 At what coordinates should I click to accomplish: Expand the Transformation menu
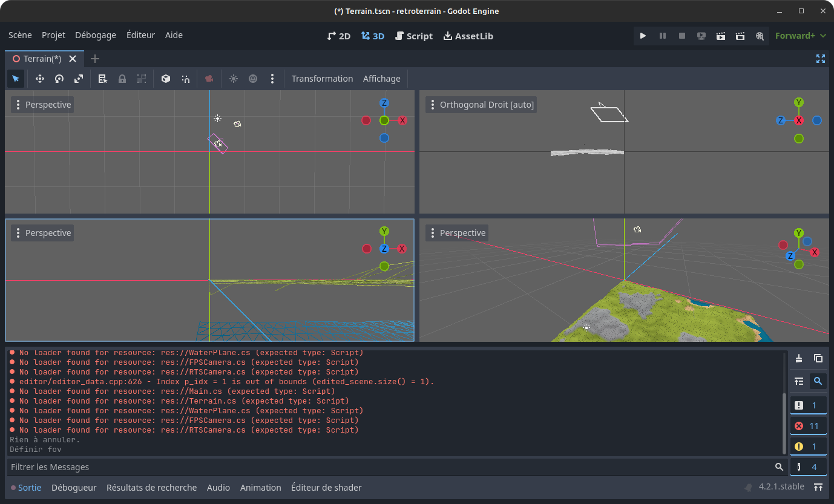[x=322, y=79]
